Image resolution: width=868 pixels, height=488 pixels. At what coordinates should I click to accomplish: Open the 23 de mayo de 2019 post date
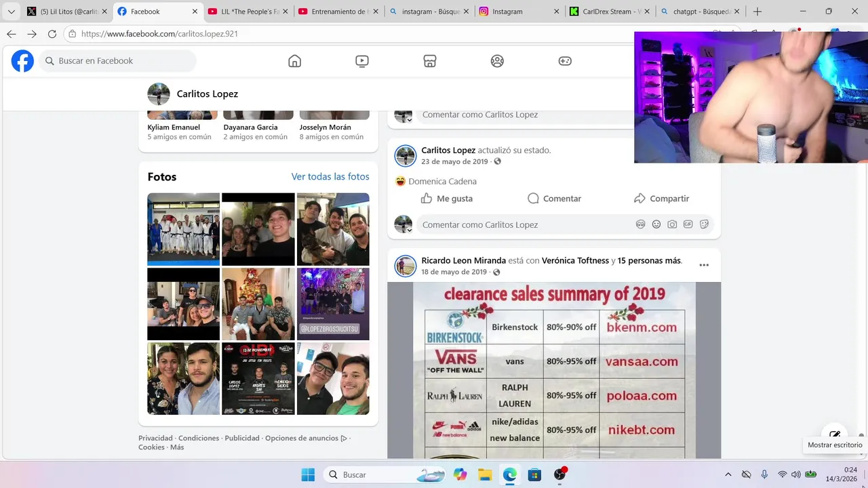454,162
